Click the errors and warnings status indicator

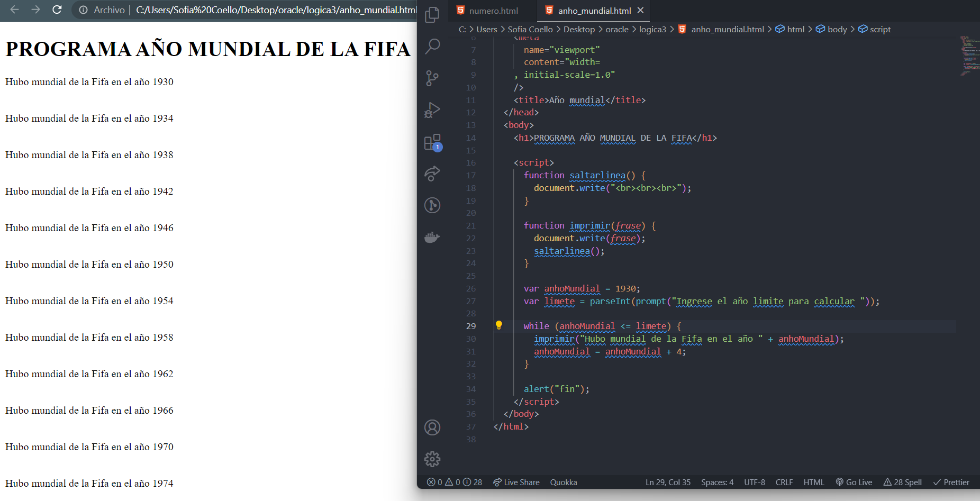coord(455,482)
